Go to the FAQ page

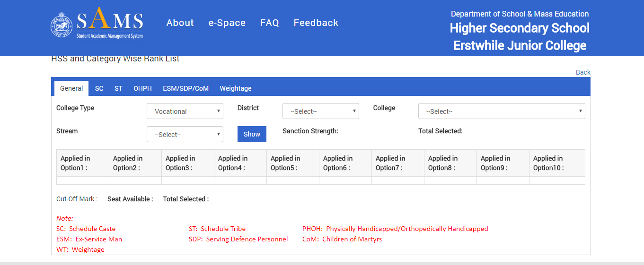[x=269, y=23]
